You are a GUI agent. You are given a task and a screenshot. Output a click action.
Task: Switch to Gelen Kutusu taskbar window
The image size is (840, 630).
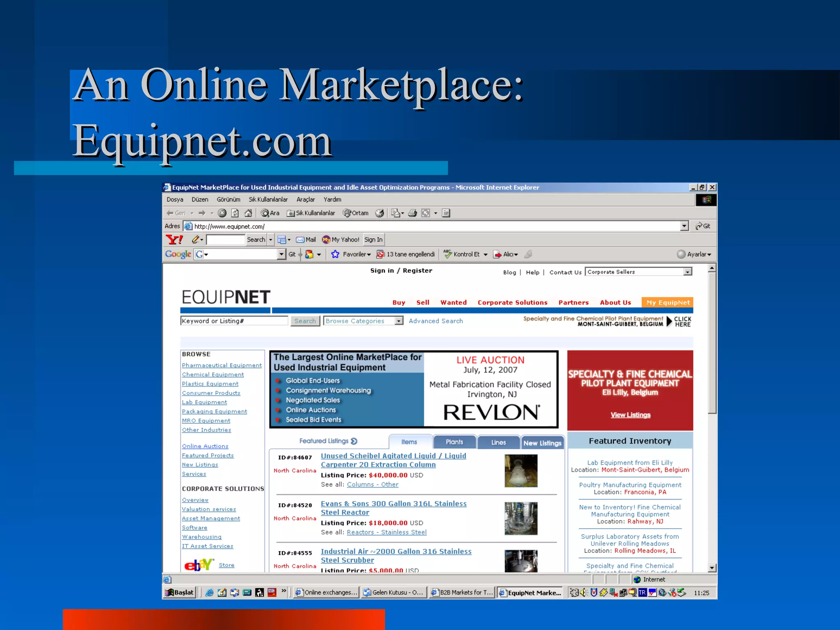393,592
